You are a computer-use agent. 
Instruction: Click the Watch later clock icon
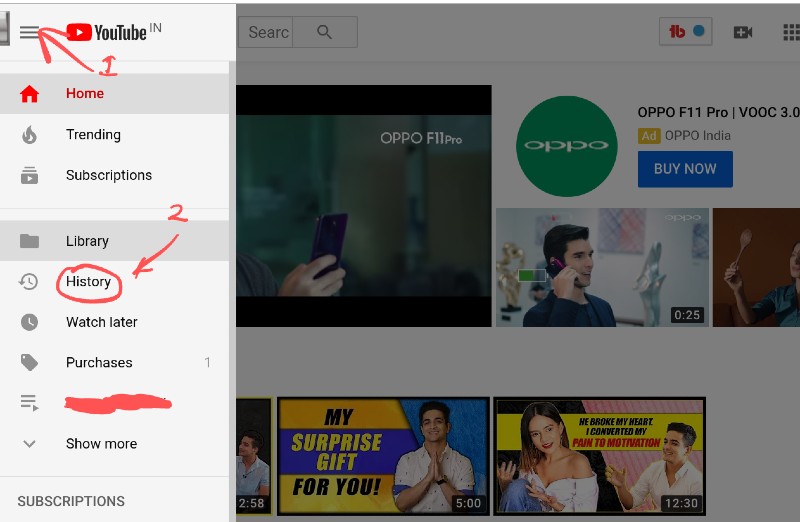[x=29, y=322]
